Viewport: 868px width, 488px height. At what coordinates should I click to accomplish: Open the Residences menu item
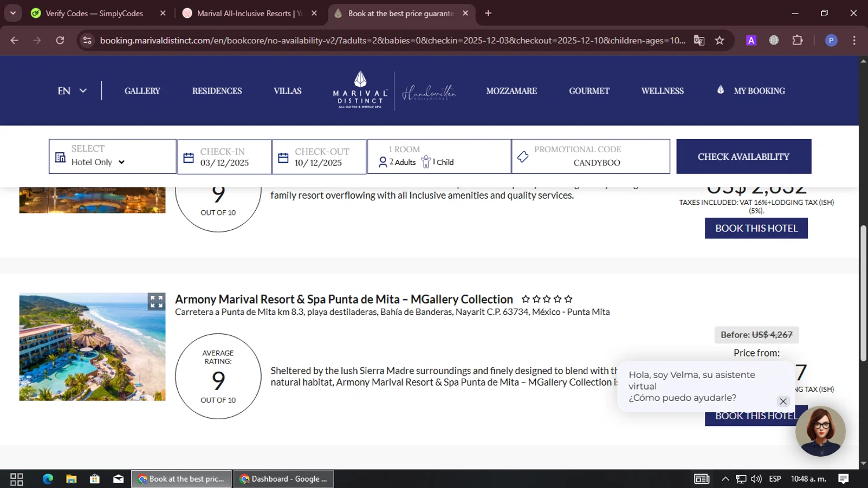pos(217,91)
